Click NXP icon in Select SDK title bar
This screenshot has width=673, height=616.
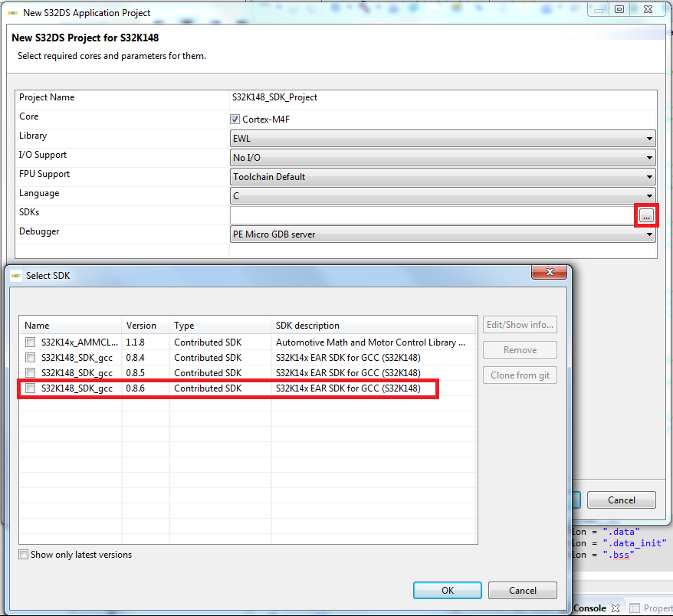click(16, 276)
